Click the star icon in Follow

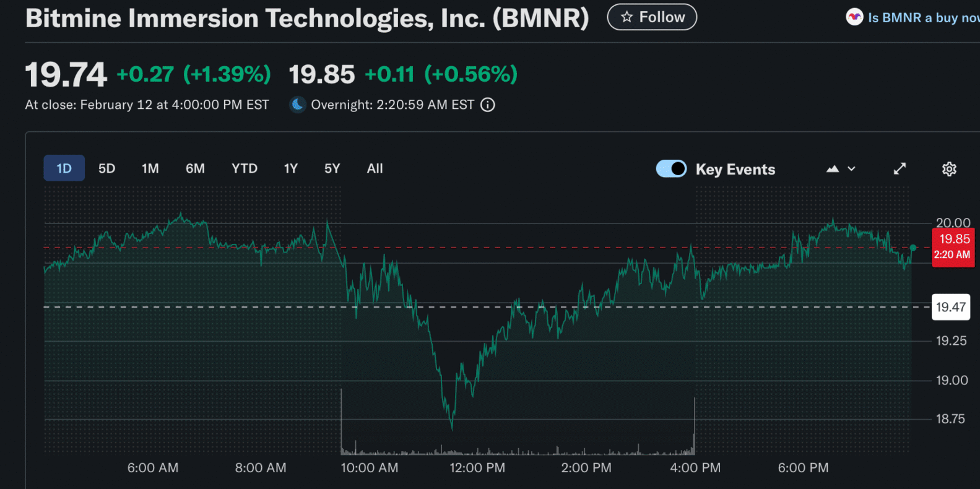pyautogui.click(x=627, y=17)
